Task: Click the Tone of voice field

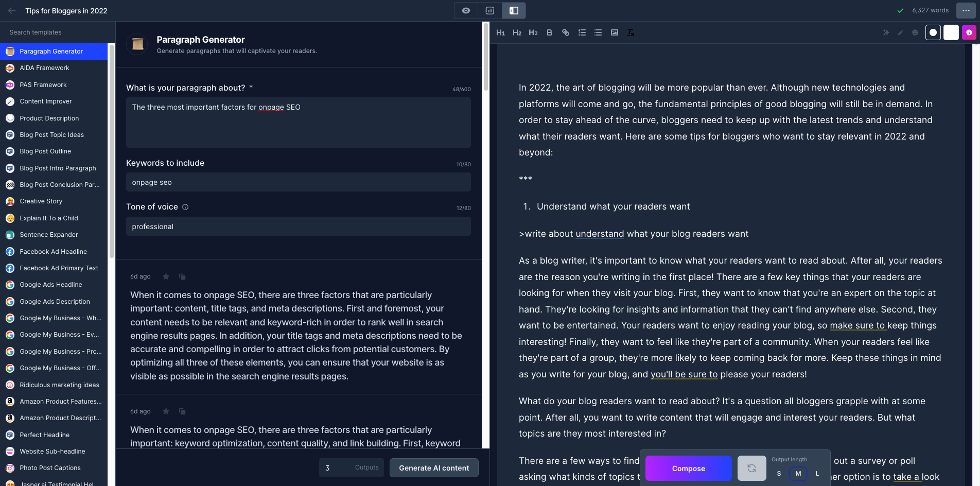Action: coord(299,227)
